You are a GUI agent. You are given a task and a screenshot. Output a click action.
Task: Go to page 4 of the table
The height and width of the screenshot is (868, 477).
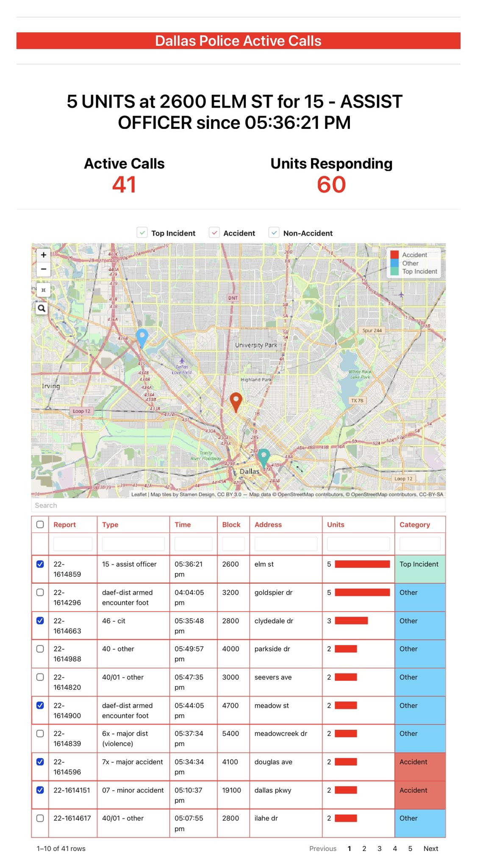[x=395, y=849]
